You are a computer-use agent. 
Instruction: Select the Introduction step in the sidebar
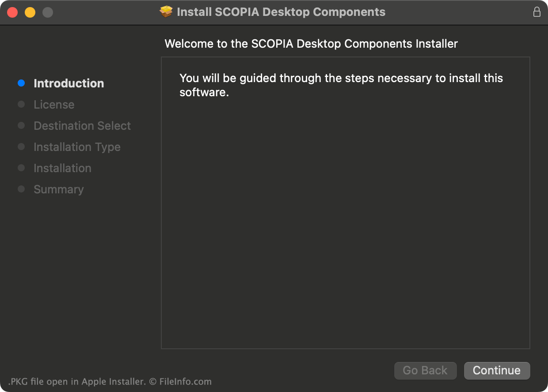tap(69, 83)
